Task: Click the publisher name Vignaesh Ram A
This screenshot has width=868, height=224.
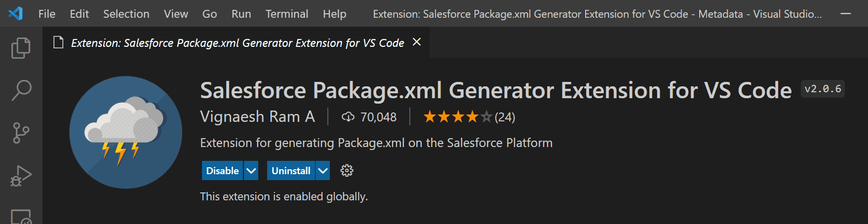Action: [257, 117]
